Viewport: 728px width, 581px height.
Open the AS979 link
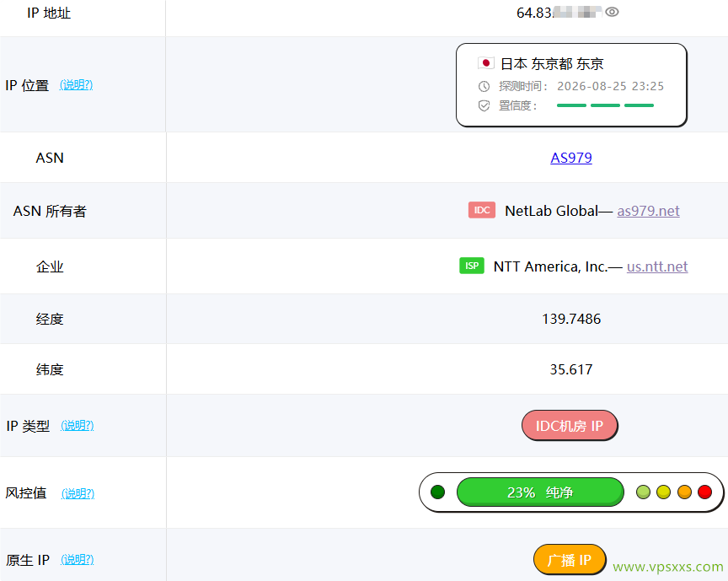(571, 158)
